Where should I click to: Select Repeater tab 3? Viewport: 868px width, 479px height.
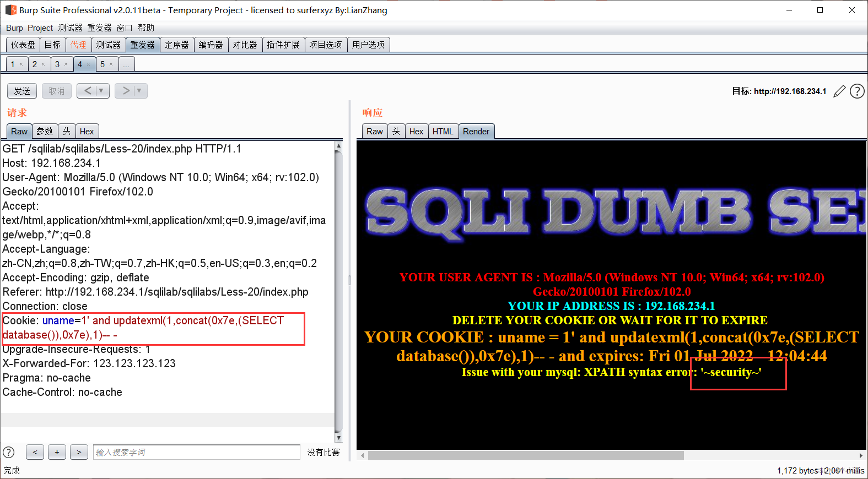(57, 64)
